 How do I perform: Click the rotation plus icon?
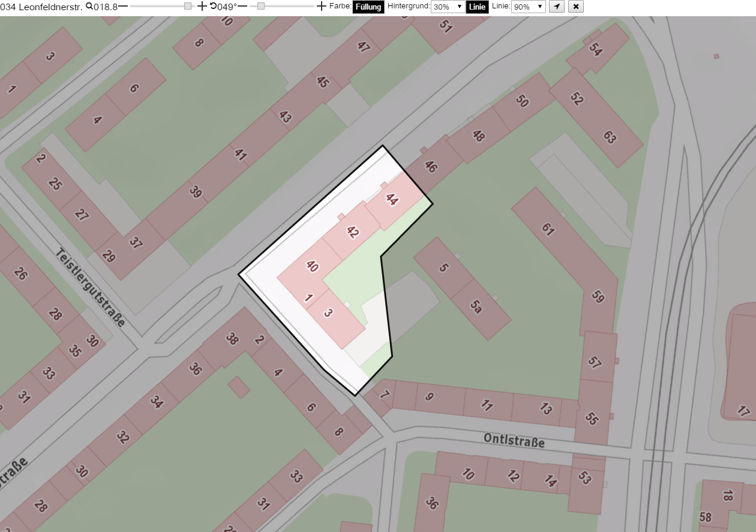tap(322, 7)
